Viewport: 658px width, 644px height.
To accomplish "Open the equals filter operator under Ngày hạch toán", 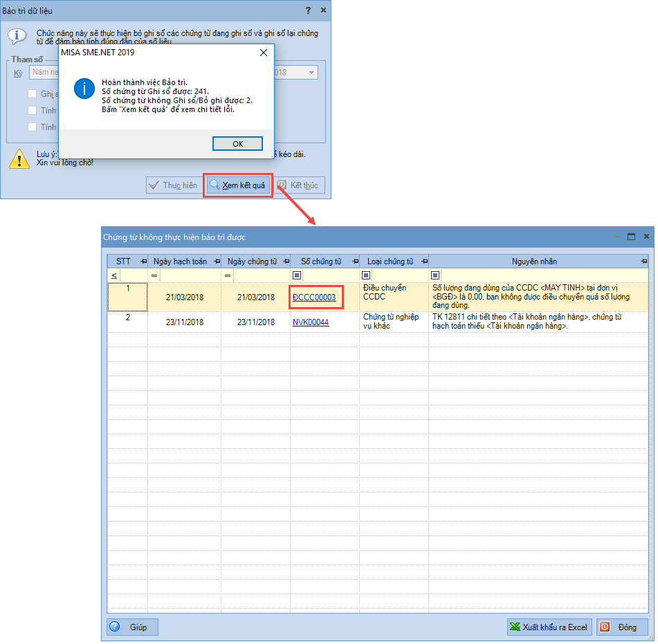I will (x=154, y=275).
